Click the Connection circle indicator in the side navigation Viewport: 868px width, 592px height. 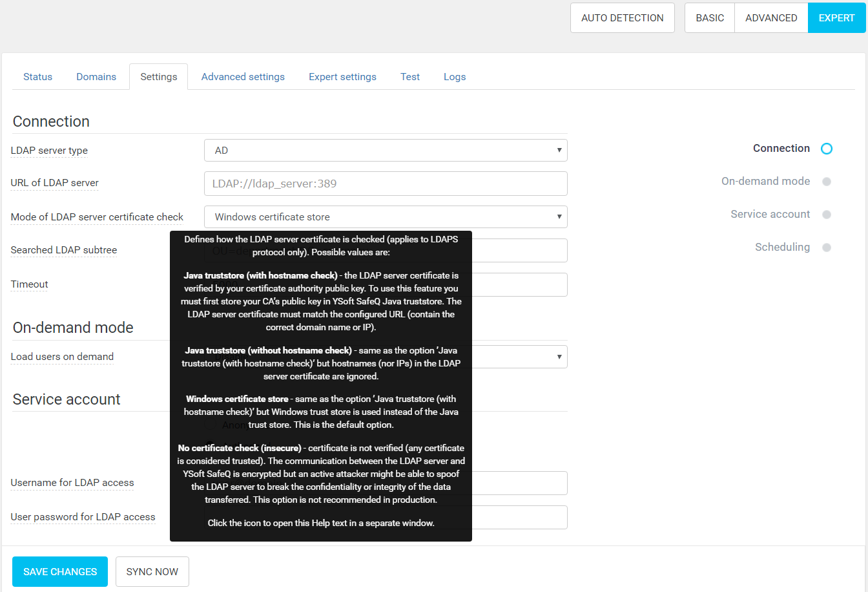pyautogui.click(x=826, y=149)
